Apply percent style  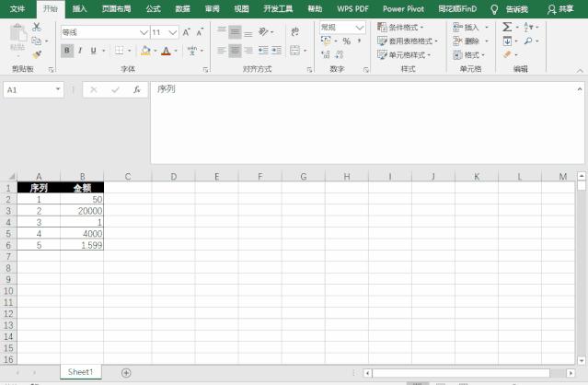pos(347,41)
